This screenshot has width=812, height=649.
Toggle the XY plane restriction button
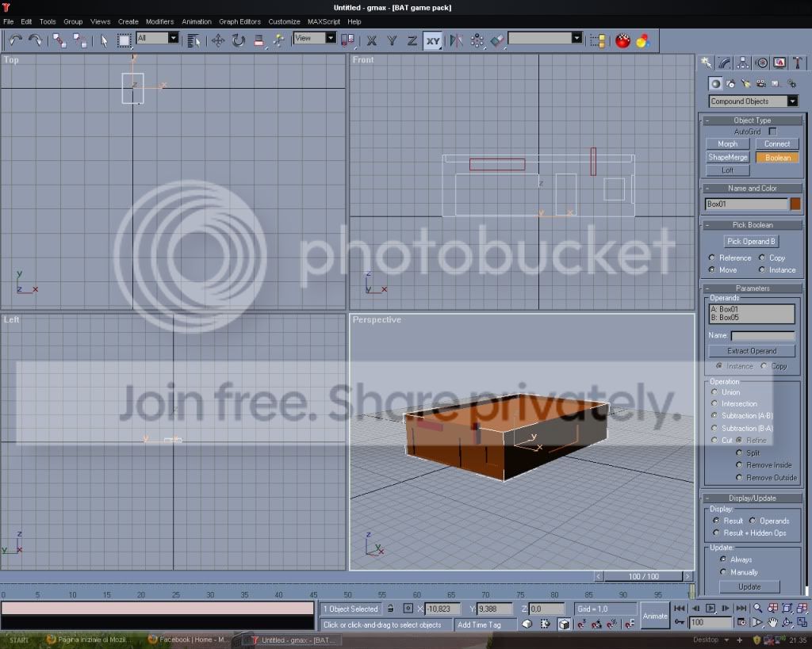(433, 40)
